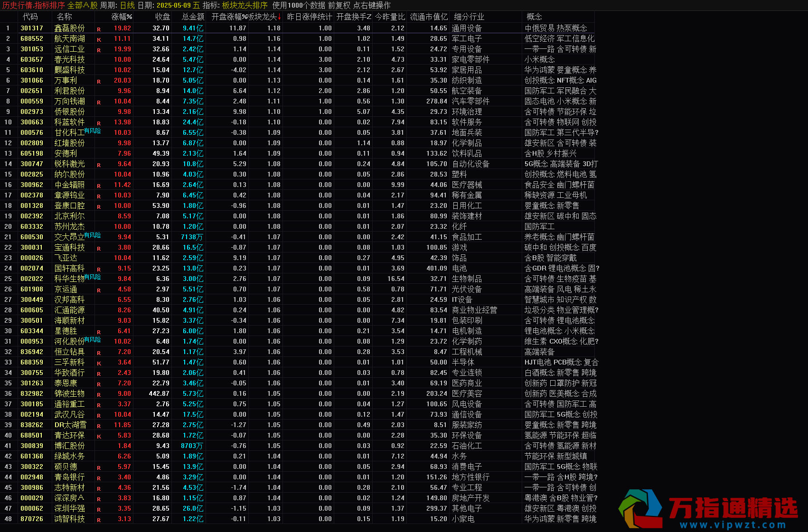This screenshot has height=532, width=808.
Task: Select the 苏州龙杰 stock name
Action: coord(69,226)
